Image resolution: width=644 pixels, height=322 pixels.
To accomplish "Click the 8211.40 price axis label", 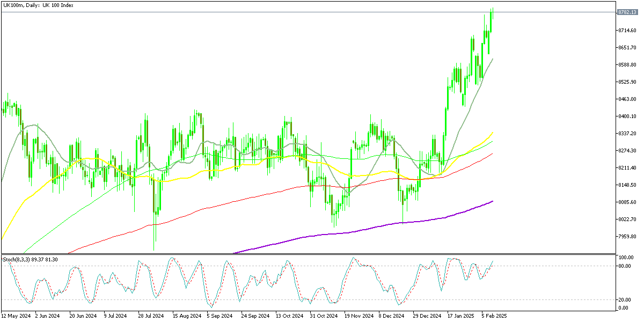I will coord(626,168).
